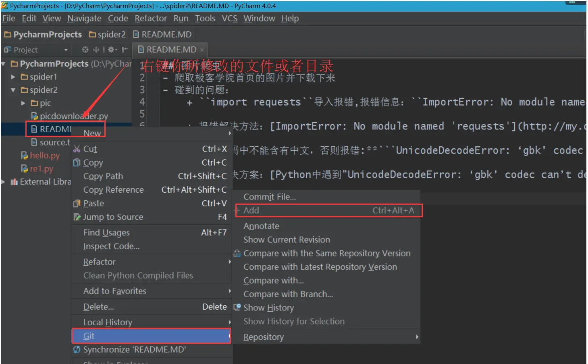The height and width of the screenshot is (364, 588).
Task: Select Git in the context menu
Action: [x=151, y=336]
